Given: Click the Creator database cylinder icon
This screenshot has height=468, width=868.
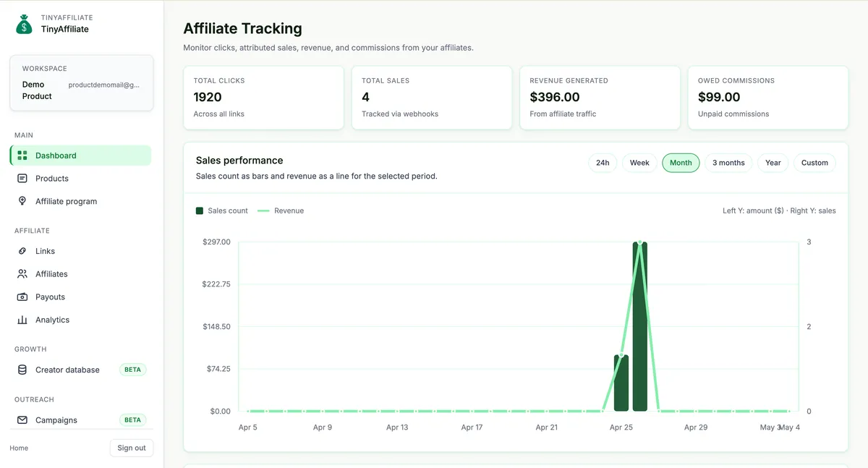Looking at the screenshot, I should 22,370.
